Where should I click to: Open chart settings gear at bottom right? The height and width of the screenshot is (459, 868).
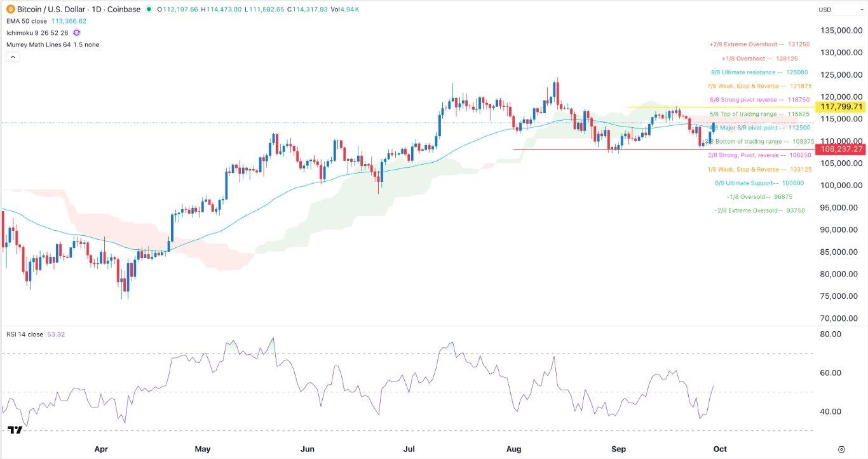[841, 449]
